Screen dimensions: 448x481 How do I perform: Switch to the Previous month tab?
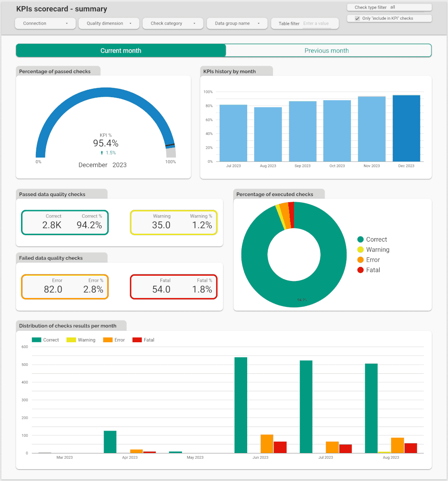click(327, 50)
